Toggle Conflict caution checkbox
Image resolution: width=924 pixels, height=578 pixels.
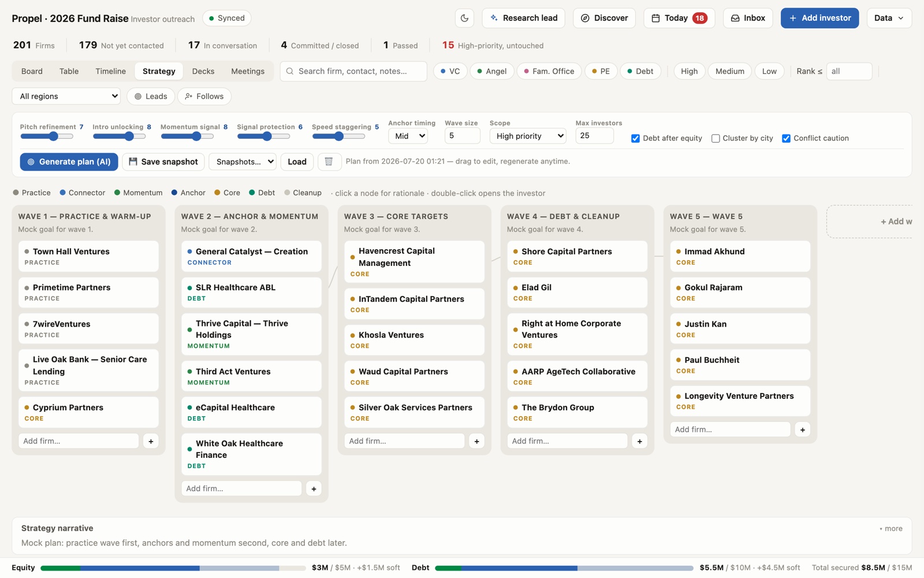pyautogui.click(x=786, y=138)
